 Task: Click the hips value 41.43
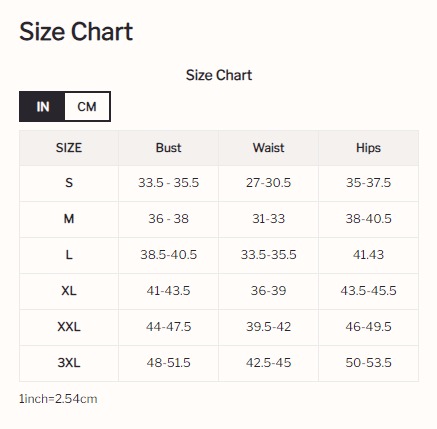(368, 255)
